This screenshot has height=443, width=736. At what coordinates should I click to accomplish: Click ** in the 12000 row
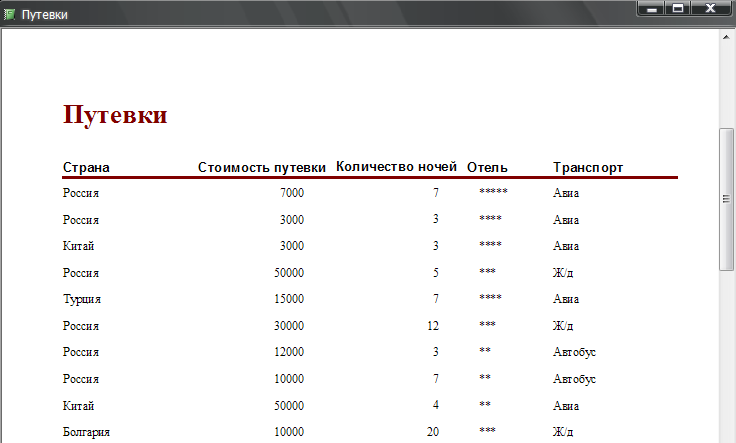[485, 351]
